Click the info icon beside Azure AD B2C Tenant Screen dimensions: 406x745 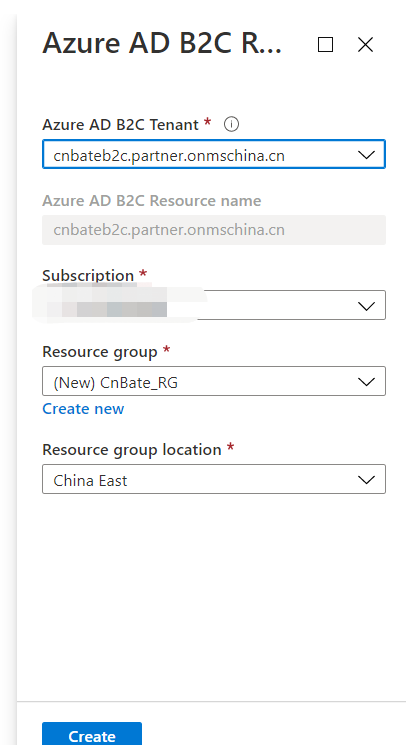coord(231,124)
